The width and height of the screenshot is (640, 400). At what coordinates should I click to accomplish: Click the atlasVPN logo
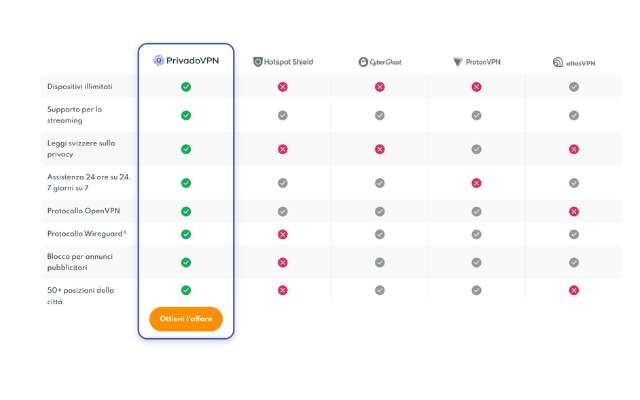(x=573, y=62)
